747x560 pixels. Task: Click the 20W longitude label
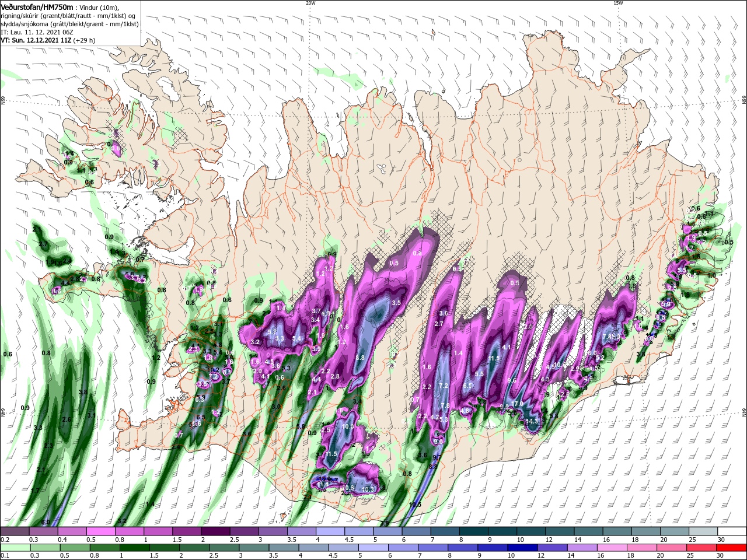[310, 3]
